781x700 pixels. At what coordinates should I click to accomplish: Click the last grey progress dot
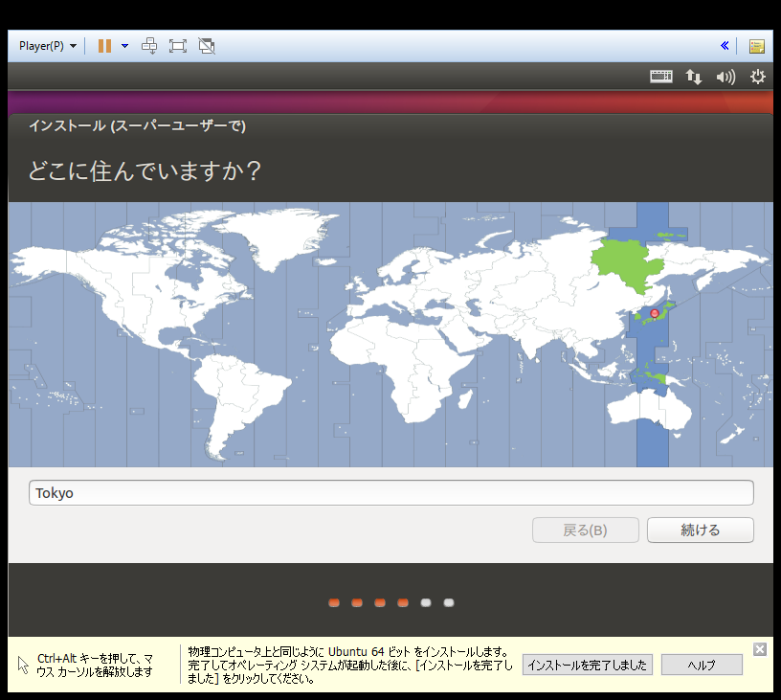tap(449, 603)
